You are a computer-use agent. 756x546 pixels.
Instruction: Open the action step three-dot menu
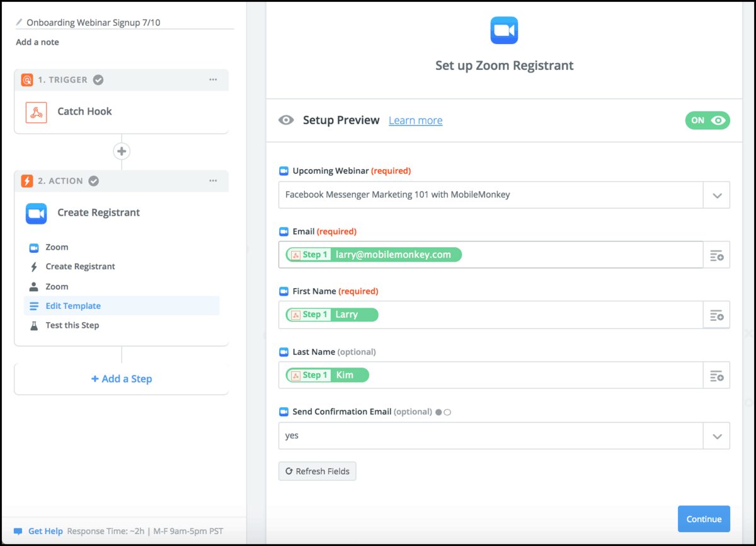213,181
